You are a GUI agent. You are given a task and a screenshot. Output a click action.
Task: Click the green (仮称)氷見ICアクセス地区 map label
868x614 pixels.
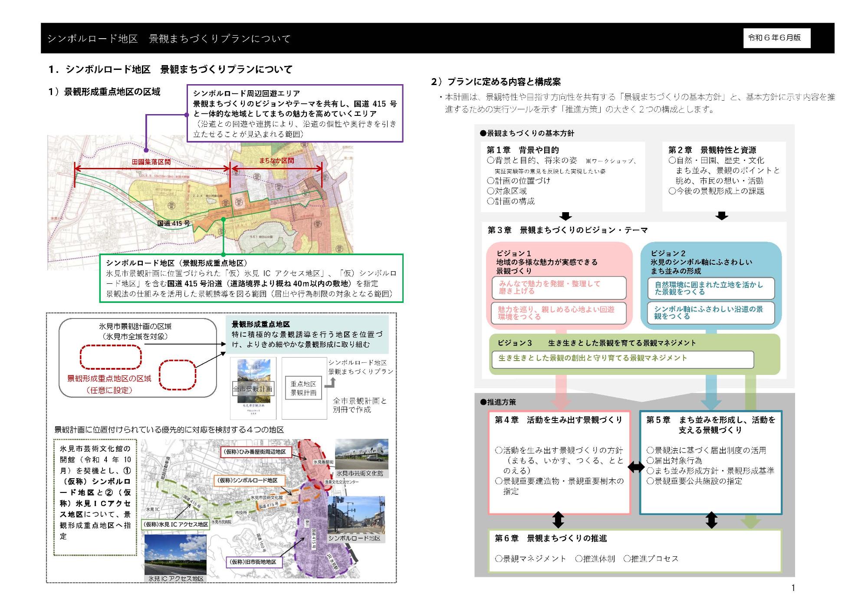coord(176,524)
